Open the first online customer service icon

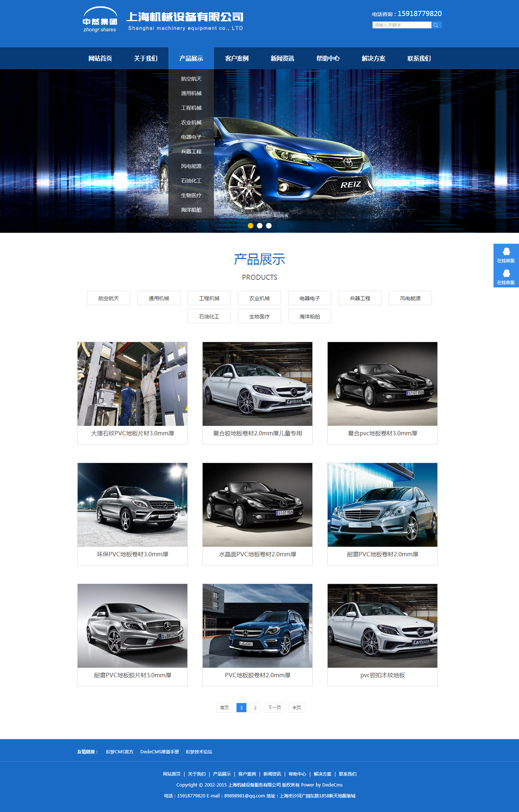(506, 255)
